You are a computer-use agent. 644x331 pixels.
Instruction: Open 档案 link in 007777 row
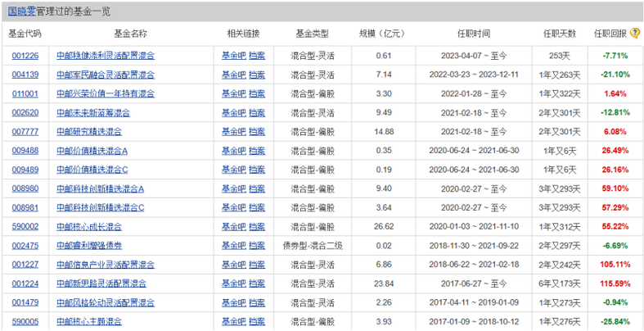[x=257, y=132]
